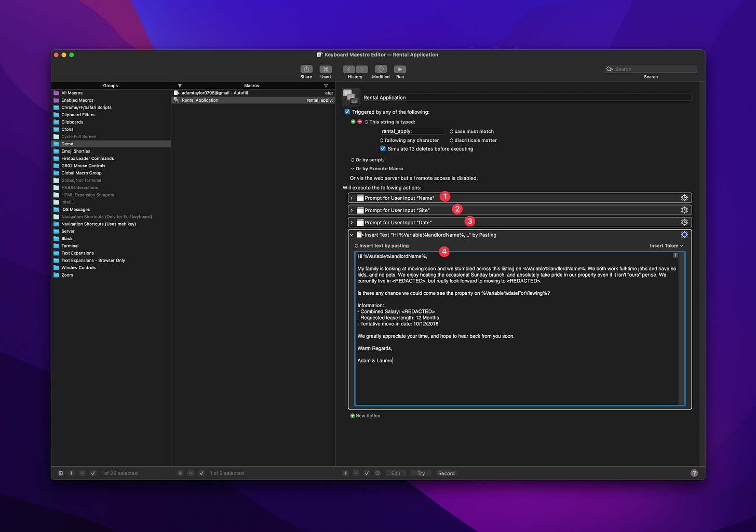
Task: Select the iOS Messages group
Action: (111, 210)
